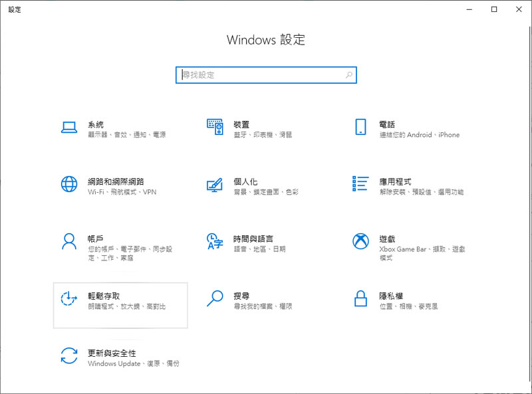The height and width of the screenshot is (394, 532).
Task: Click the 應用程式 title text
Action: (x=395, y=182)
